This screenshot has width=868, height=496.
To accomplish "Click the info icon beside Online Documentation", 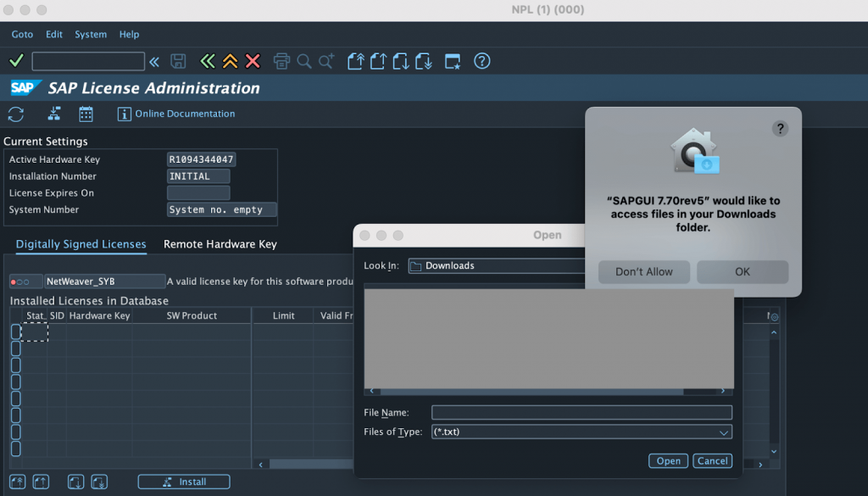I will tap(124, 114).
